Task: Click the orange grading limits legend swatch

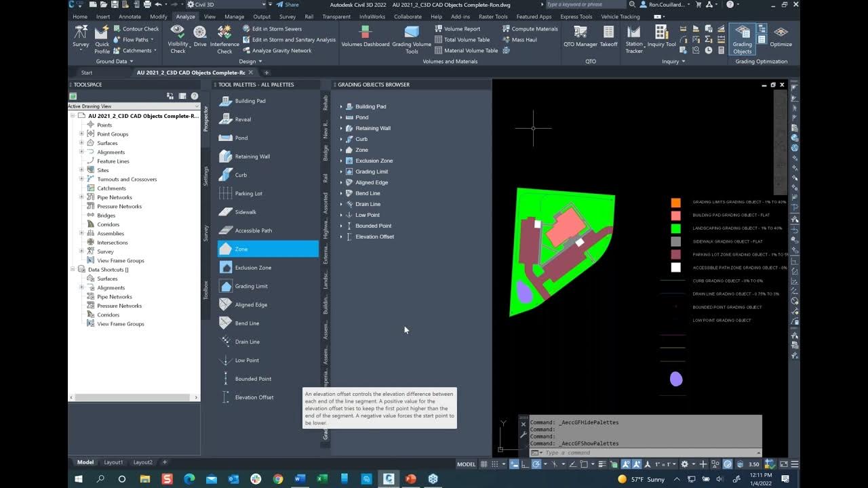Action: (x=675, y=203)
